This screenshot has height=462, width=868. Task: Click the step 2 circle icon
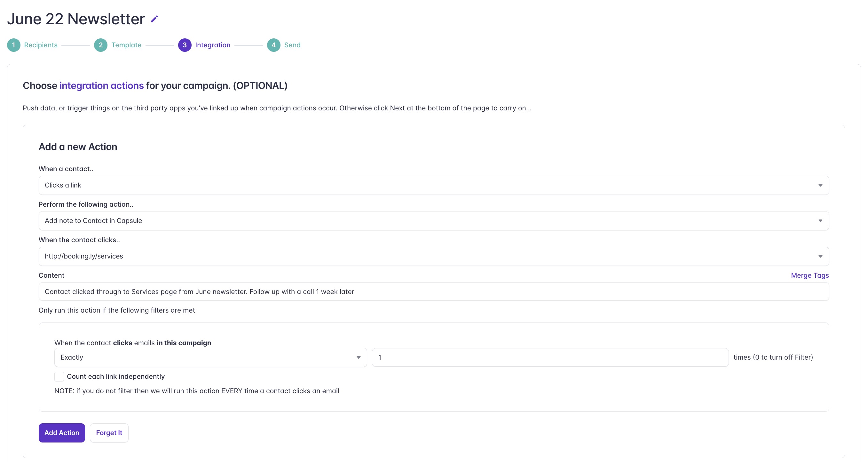(100, 45)
